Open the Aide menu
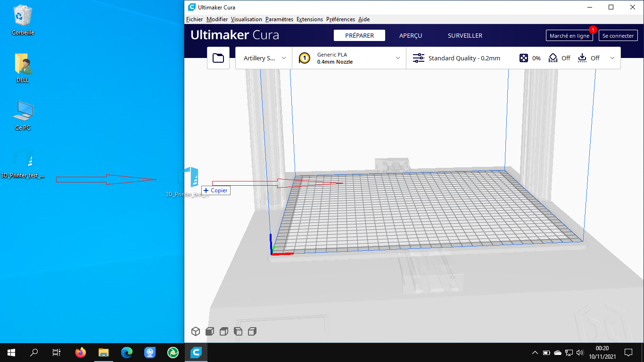This screenshot has height=362, width=644. point(364,19)
